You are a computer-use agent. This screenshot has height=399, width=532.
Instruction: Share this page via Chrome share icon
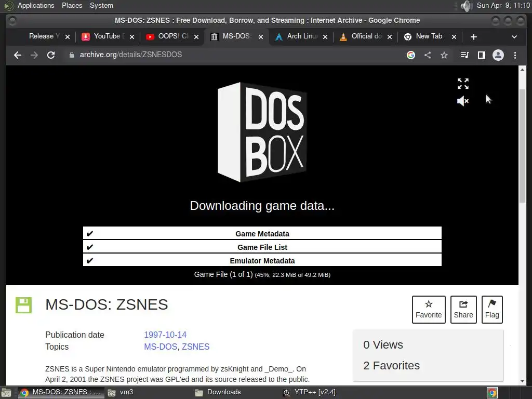pyautogui.click(x=428, y=55)
